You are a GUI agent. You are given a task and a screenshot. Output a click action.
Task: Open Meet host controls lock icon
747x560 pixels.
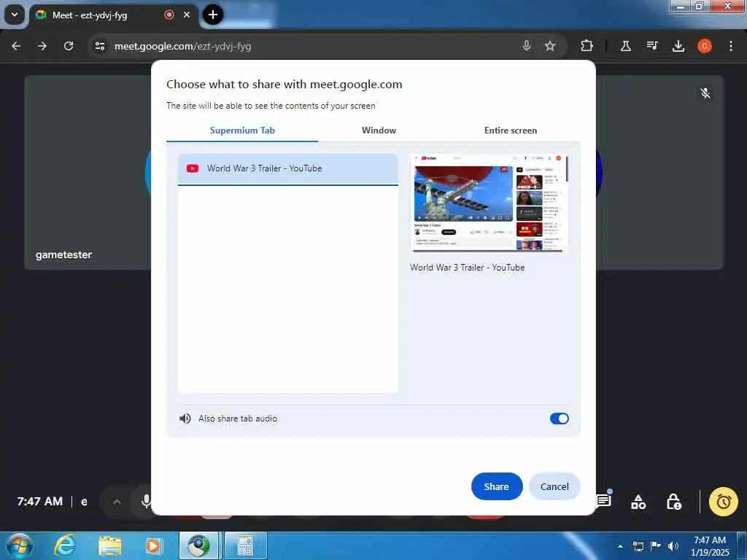[673, 502]
